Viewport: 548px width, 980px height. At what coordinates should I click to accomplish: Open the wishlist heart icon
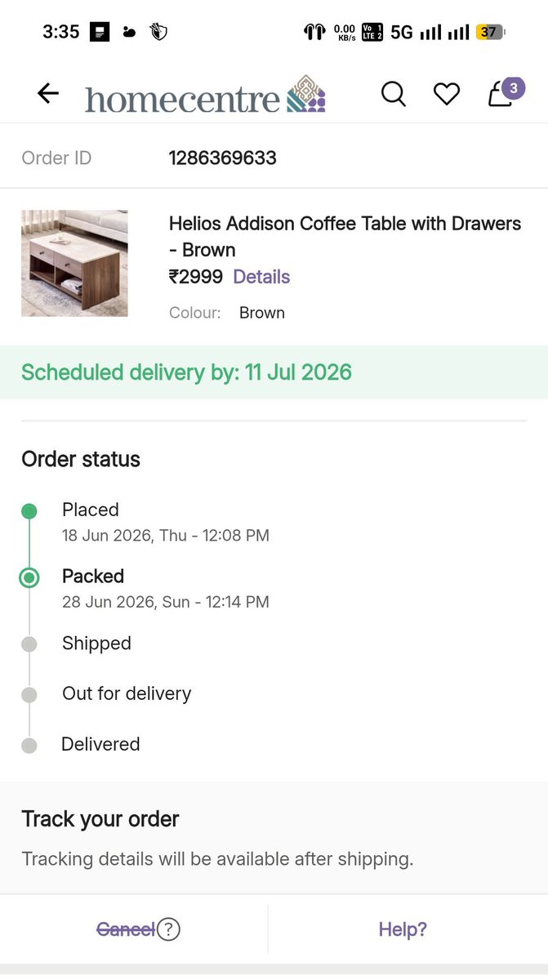coord(447,95)
